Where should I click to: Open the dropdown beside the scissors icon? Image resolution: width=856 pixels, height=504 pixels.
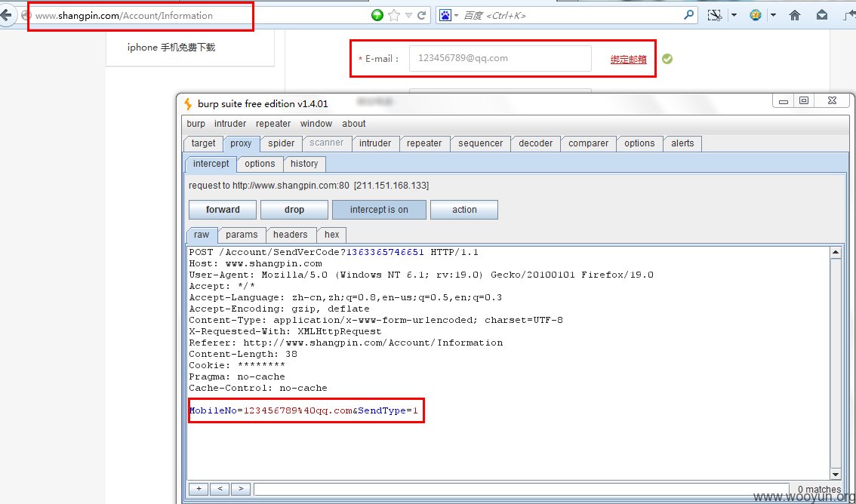coord(734,15)
